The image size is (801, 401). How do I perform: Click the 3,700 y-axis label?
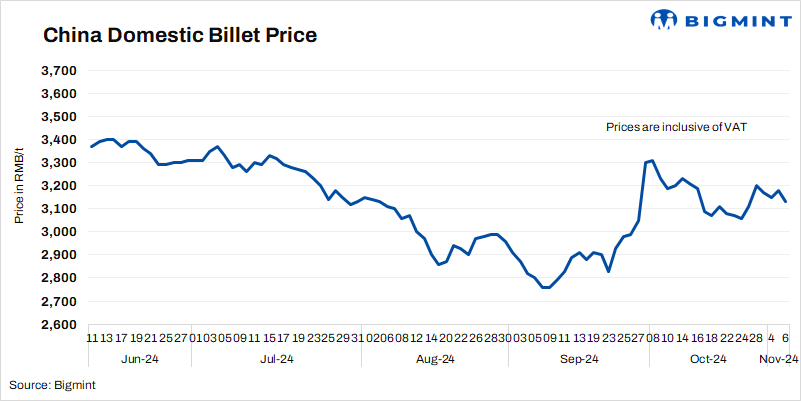60,71
